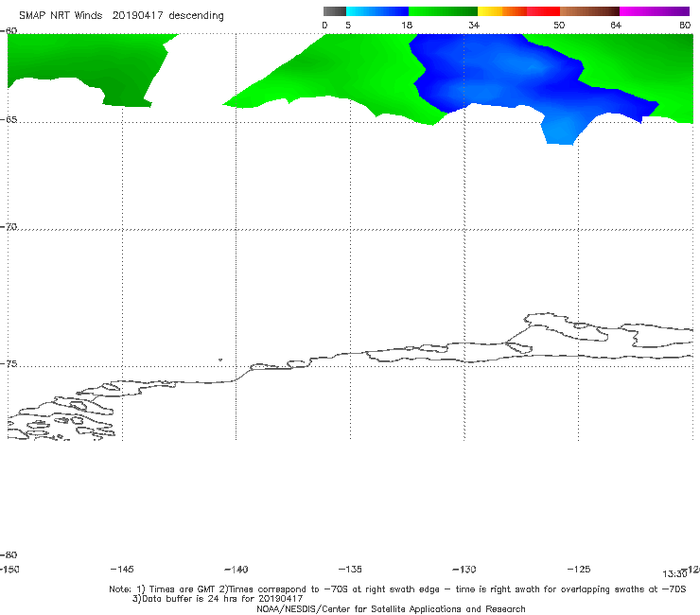Click the brown segment of the color bar

click(589, 11)
